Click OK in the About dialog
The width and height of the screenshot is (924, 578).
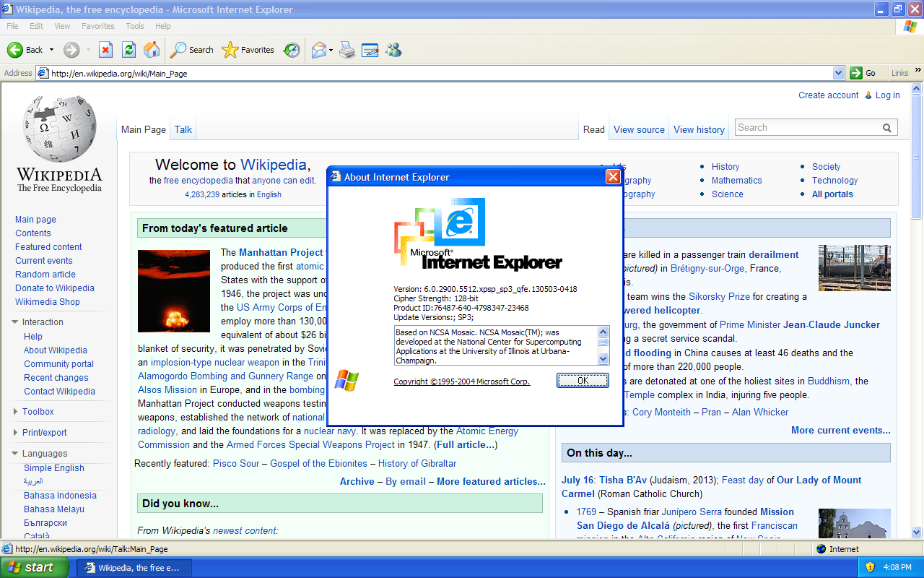pos(583,380)
